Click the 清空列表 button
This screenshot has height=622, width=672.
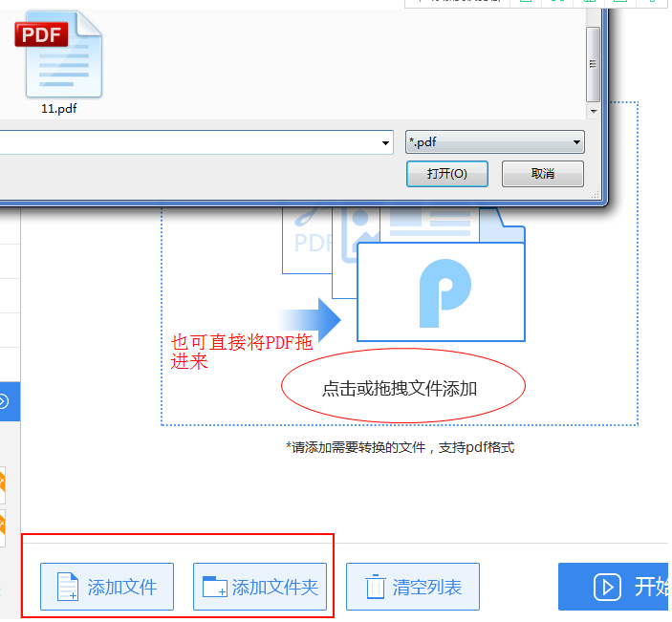pos(413,587)
